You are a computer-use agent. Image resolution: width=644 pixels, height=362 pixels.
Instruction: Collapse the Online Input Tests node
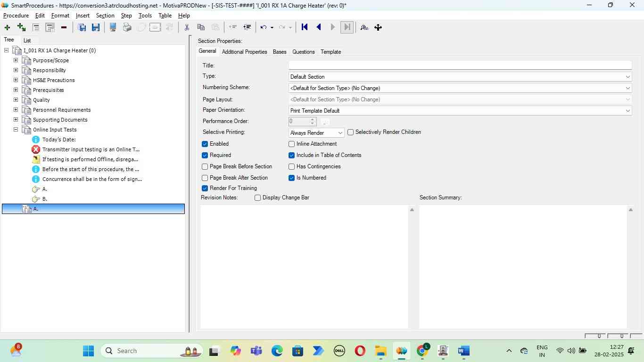point(16,130)
